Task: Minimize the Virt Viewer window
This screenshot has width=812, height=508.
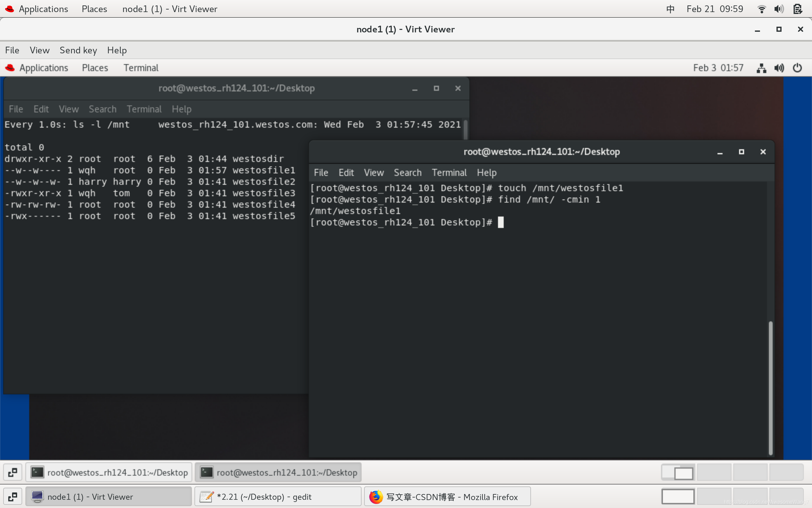Action: click(x=757, y=30)
